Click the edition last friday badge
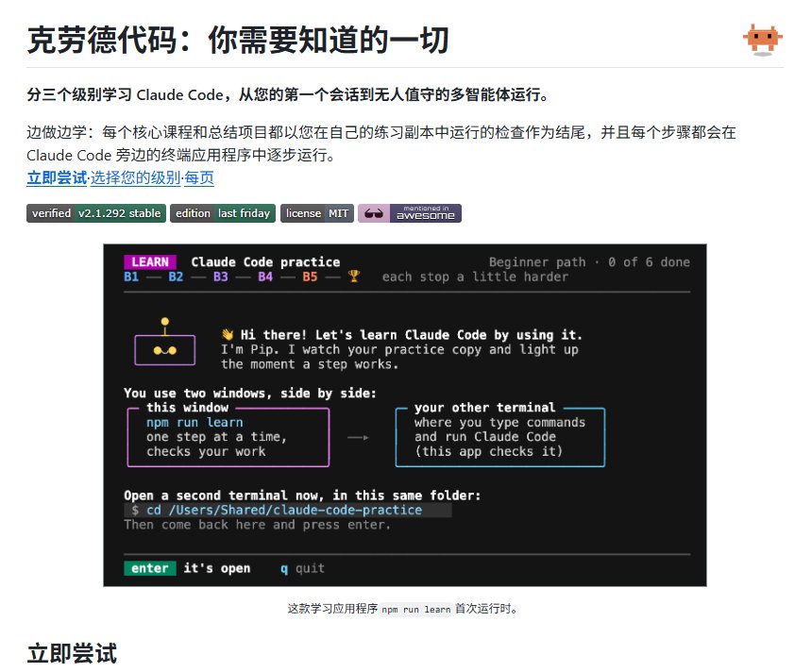 [x=223, y=213]
